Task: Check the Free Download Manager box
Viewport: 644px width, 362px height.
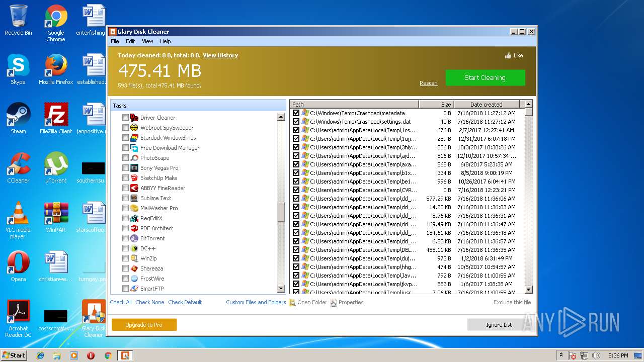Action: coord(125,148)
